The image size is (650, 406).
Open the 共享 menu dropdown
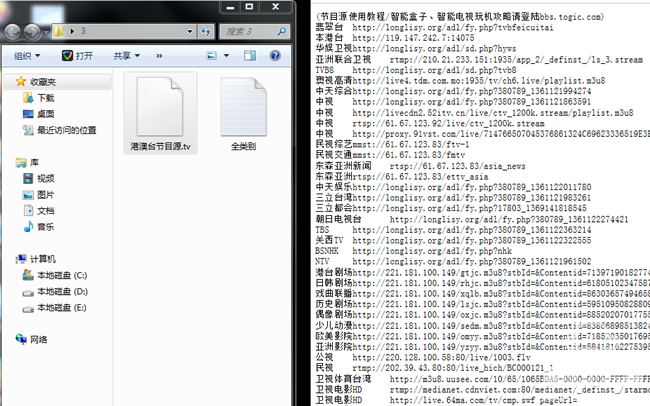click(x=126, y=56)
